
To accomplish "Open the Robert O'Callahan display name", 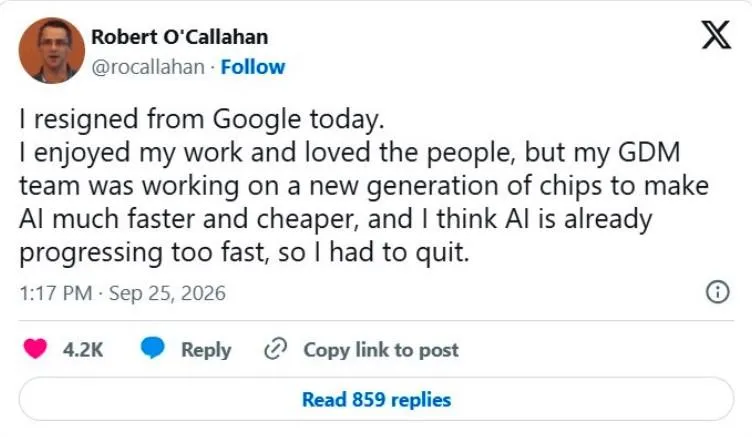I will [179, 37].
